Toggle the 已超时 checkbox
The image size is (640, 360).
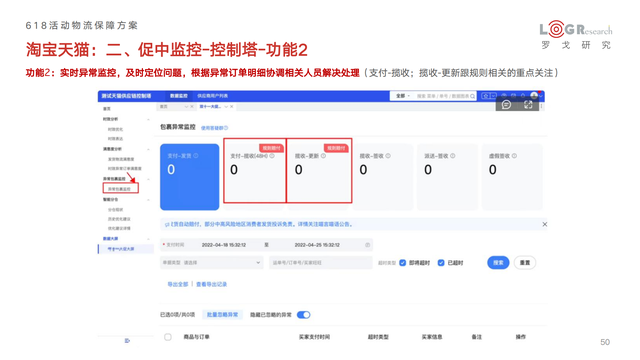pos(441,262)
